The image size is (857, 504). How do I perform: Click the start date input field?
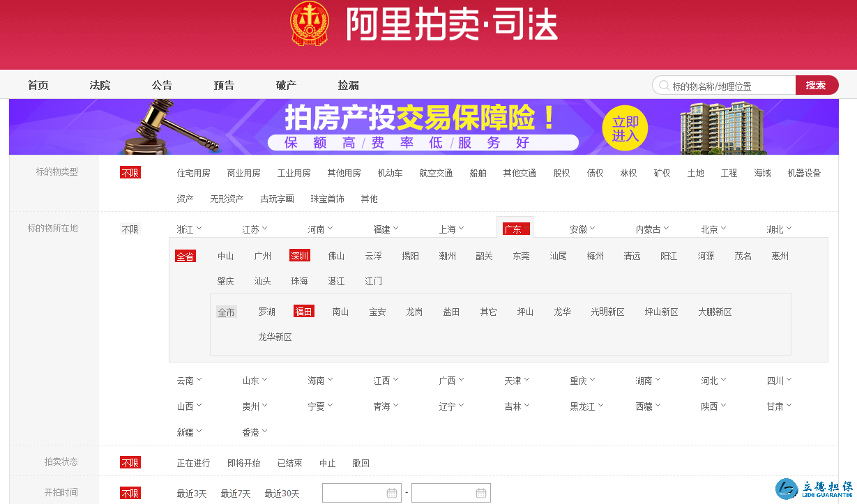pos(362,493)
